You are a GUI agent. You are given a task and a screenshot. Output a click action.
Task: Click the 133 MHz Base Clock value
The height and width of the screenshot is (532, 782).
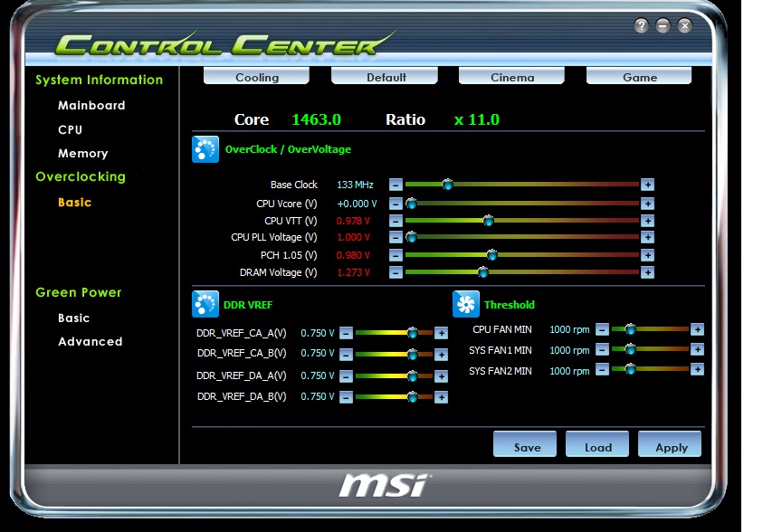point(355,185)
